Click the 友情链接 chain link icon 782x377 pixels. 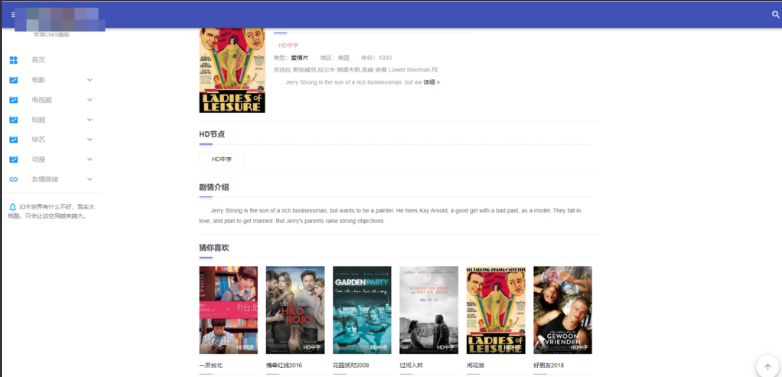pyautogui.click(x=13, y=179)
